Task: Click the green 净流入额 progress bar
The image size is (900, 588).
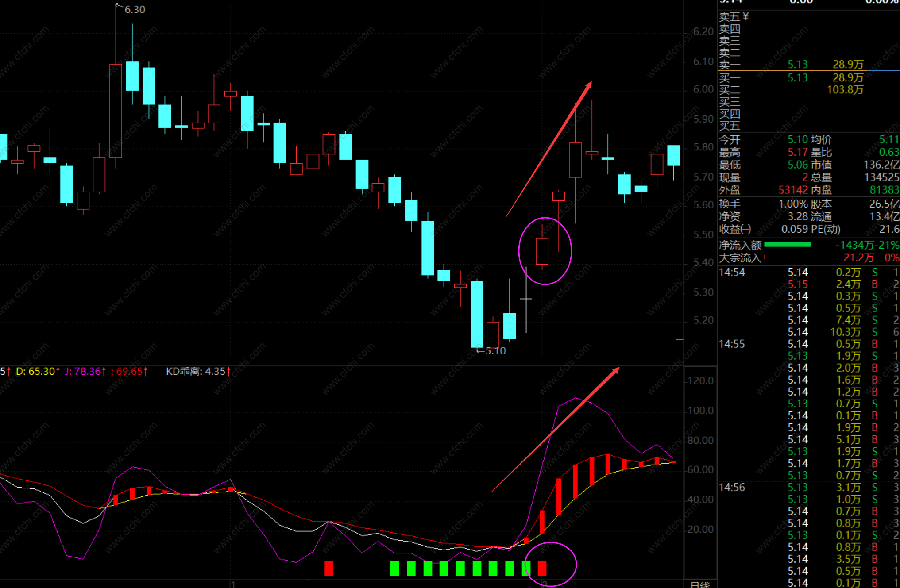Action: coord(787,245)
